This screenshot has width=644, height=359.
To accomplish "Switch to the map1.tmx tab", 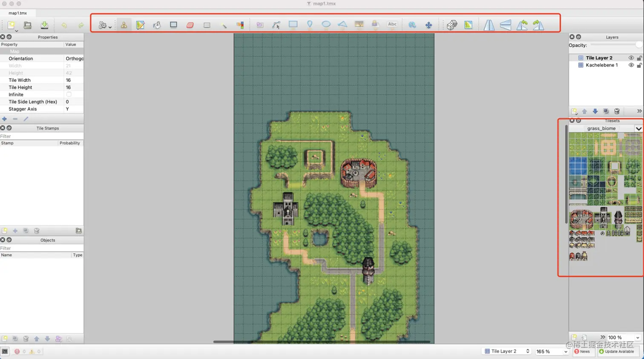I will click(17, 13).
